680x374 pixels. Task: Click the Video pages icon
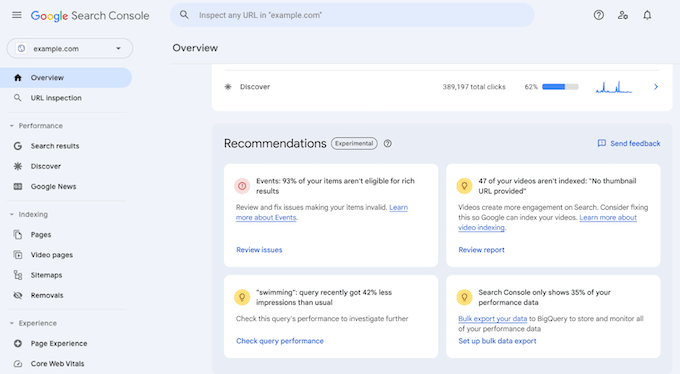click(x=18, y=255)
